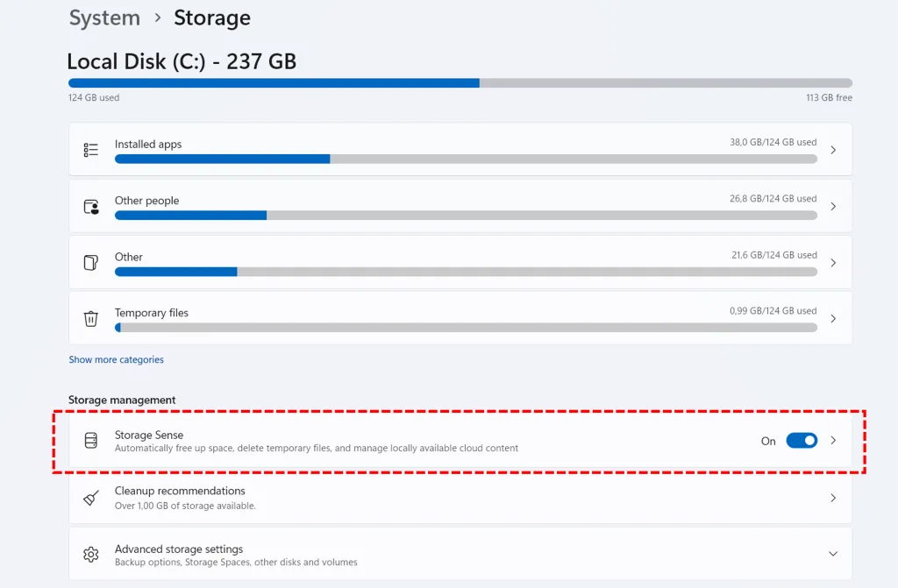Screen dimensions: 898x588
Task: Click the Show more categories link
Action: pos(116,359)
